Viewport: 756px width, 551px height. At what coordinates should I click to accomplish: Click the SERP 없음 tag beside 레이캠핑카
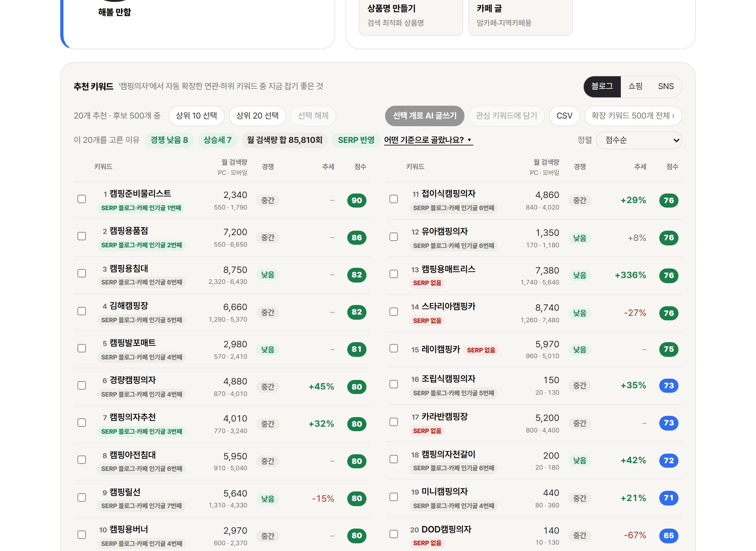click(x=481, y=350)
